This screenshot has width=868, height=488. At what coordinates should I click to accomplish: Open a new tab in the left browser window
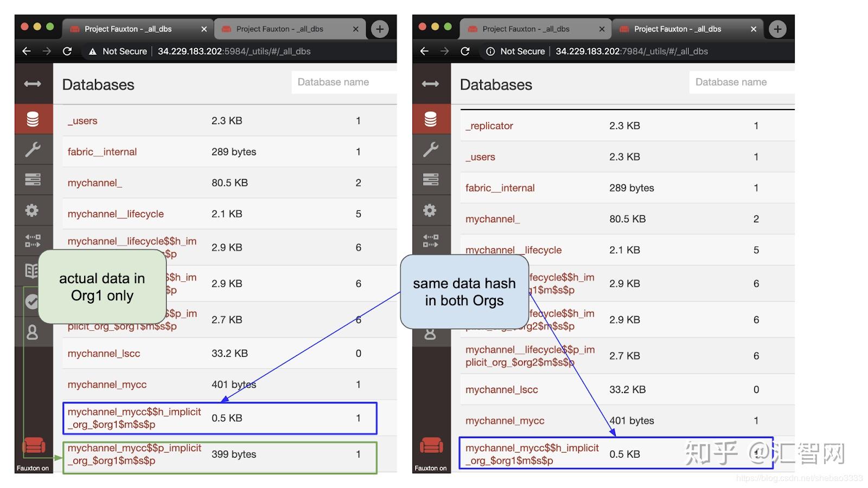tap(380, 29)
